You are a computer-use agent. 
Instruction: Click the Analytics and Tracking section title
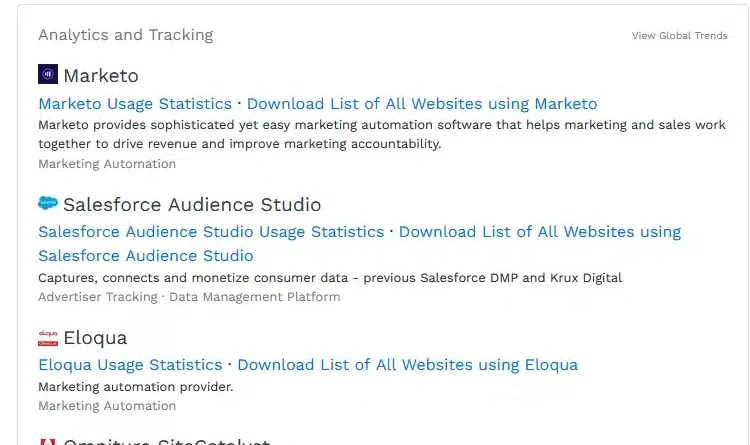126,35
